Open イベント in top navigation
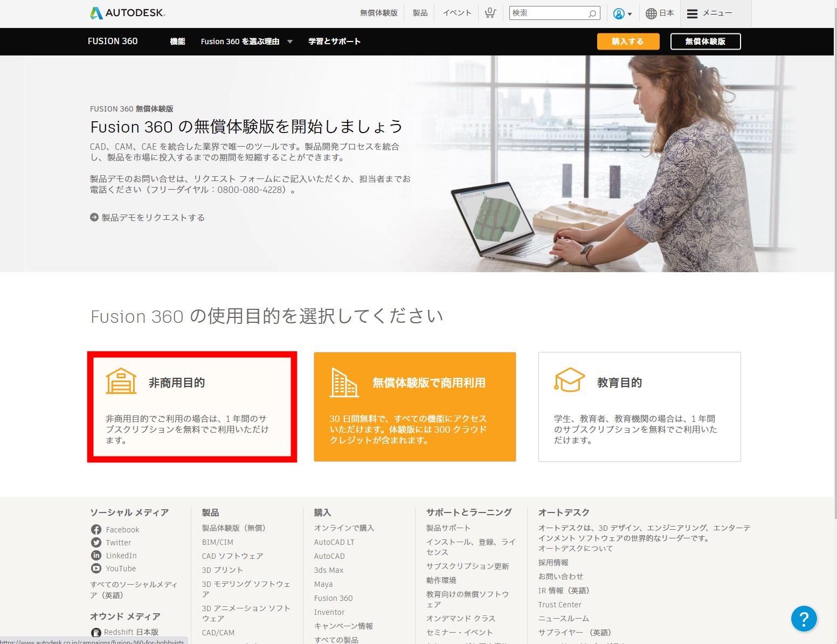 click(457, 13)
